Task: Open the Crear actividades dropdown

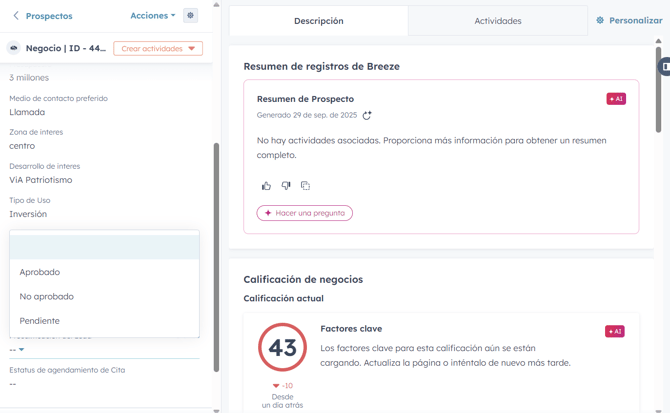Action: pyautogui.click(x=158, y=48)
